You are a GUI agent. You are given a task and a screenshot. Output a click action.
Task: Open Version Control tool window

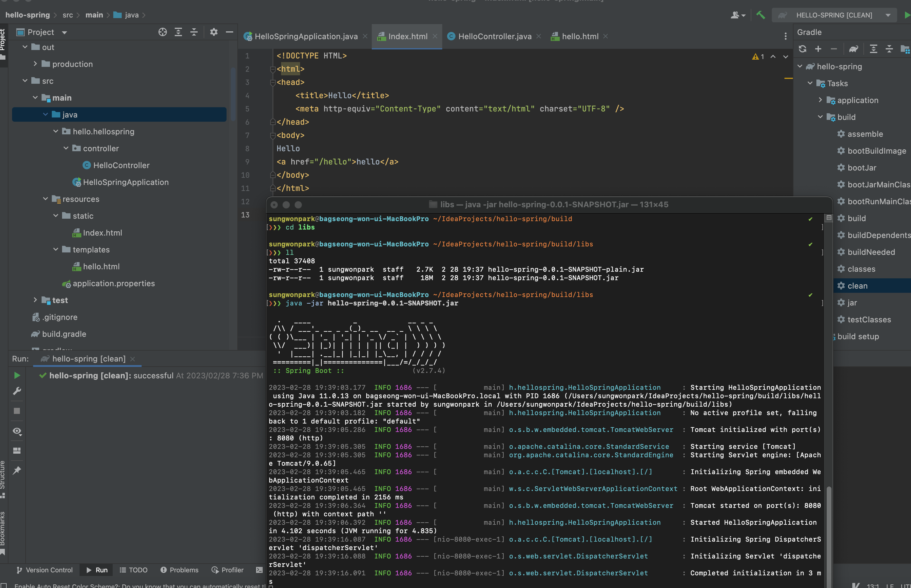(45, 570)
